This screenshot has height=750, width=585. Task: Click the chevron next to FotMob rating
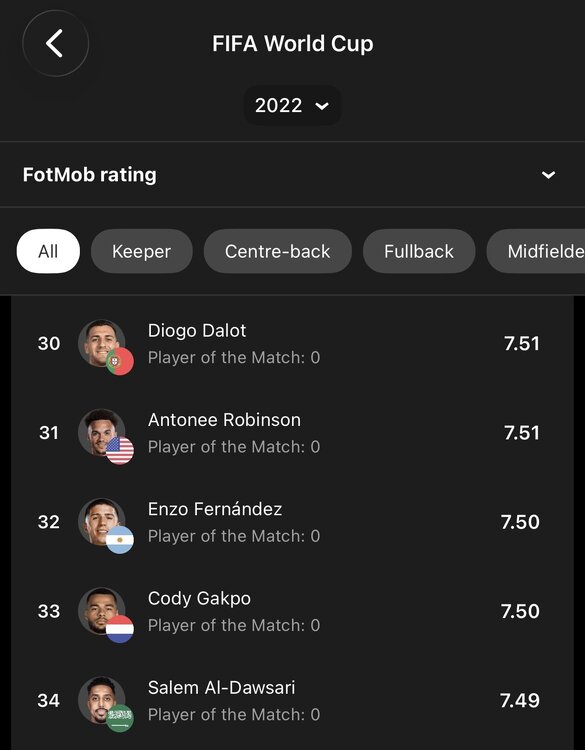tap(548, 175)
